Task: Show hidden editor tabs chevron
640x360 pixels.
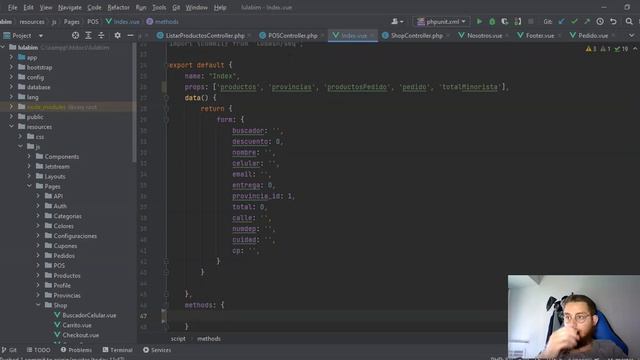Action: (x=631, y=36)
